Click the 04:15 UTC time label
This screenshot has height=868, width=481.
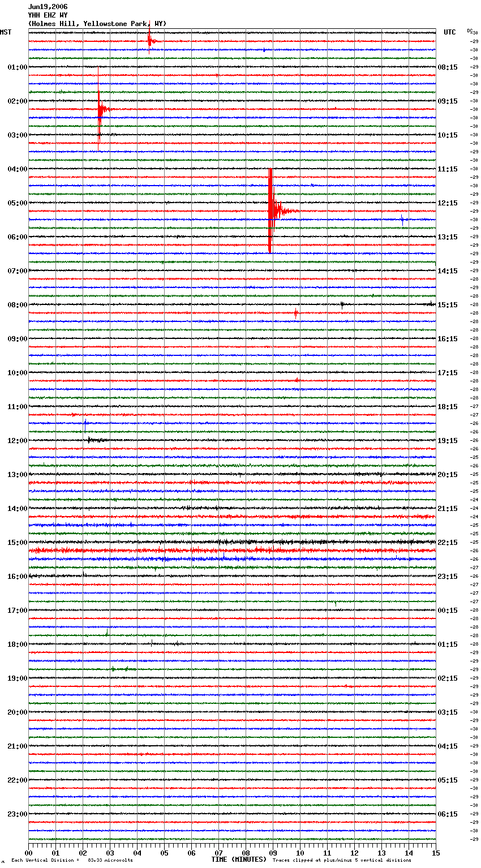pyautogui.click(x=448, y=746)
